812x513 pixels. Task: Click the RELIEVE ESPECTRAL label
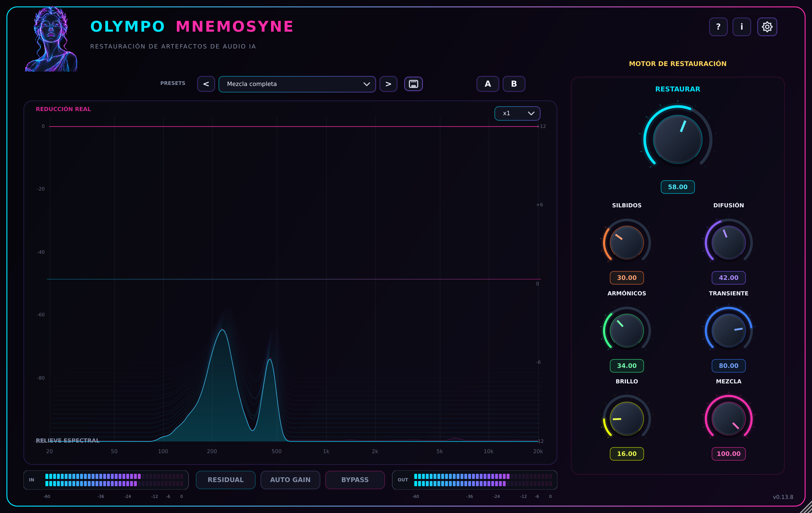pyautogui.click(x=67, y=440)
